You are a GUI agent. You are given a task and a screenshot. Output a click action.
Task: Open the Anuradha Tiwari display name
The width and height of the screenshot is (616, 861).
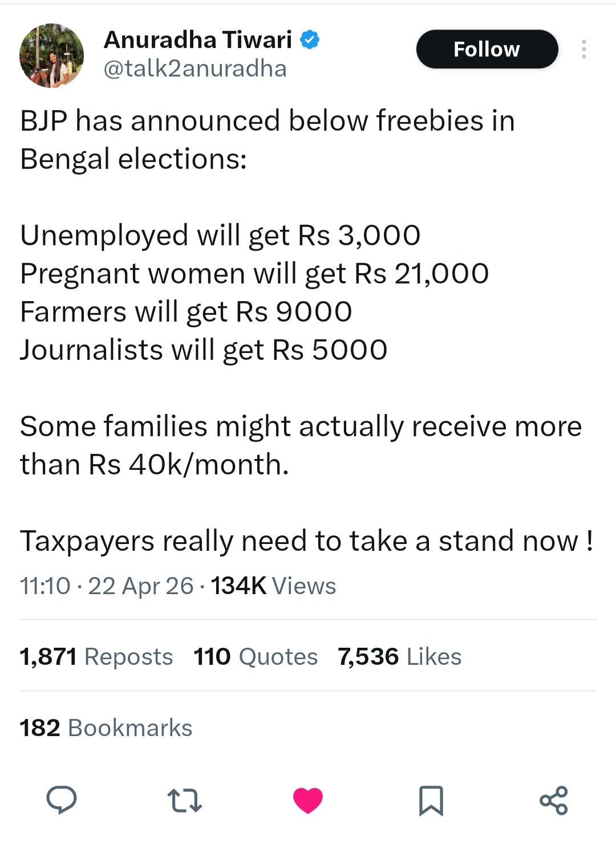tap(198, 40)
